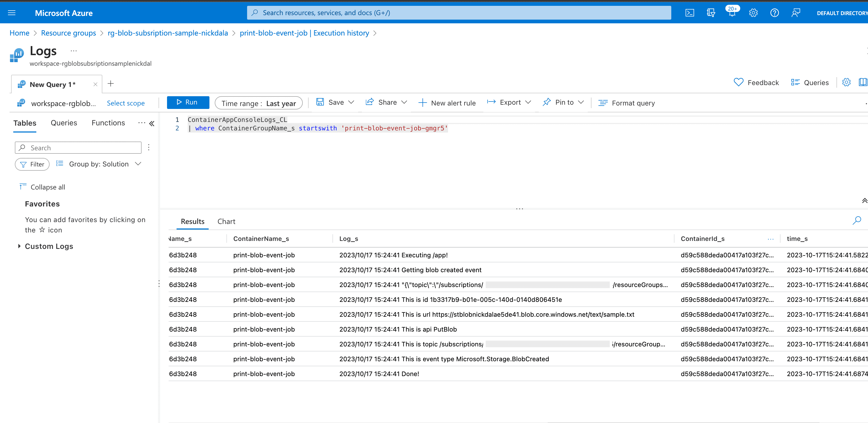Switch to the Results tab
Image resolution: width=868 pixels, height=423 pixels.
click(x=192, y=221)
